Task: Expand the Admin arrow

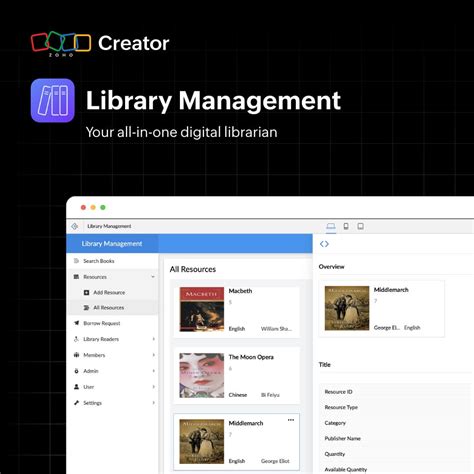Action: [x=154, y=371]
